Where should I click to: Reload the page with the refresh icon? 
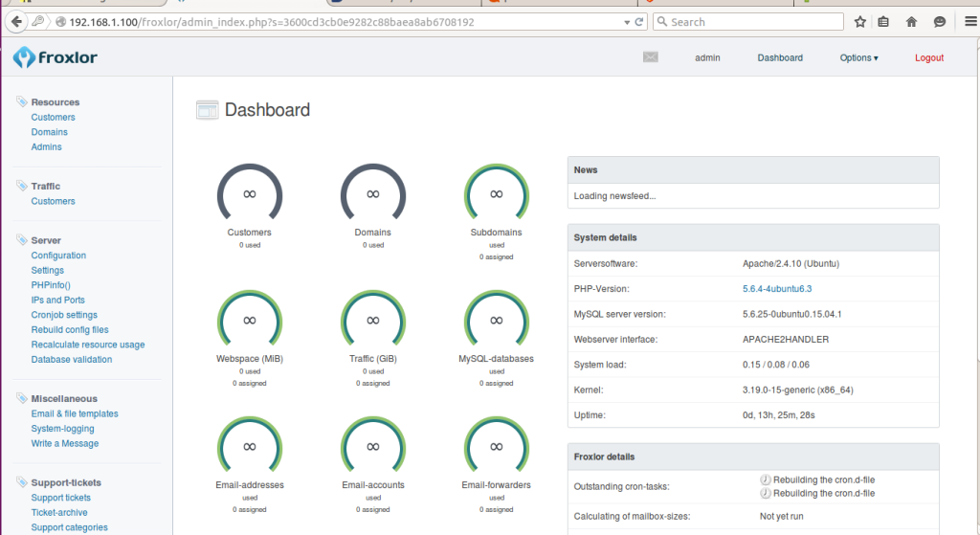[x=638, y=22]
